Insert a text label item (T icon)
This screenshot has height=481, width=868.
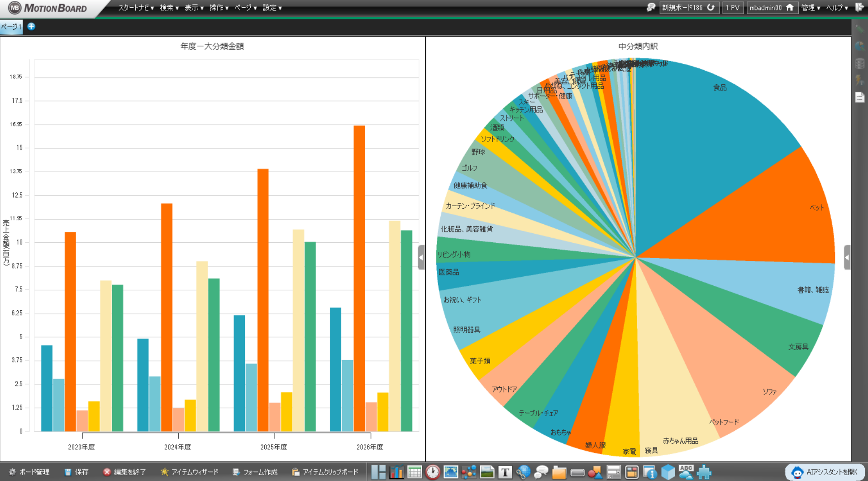[505, 472]
